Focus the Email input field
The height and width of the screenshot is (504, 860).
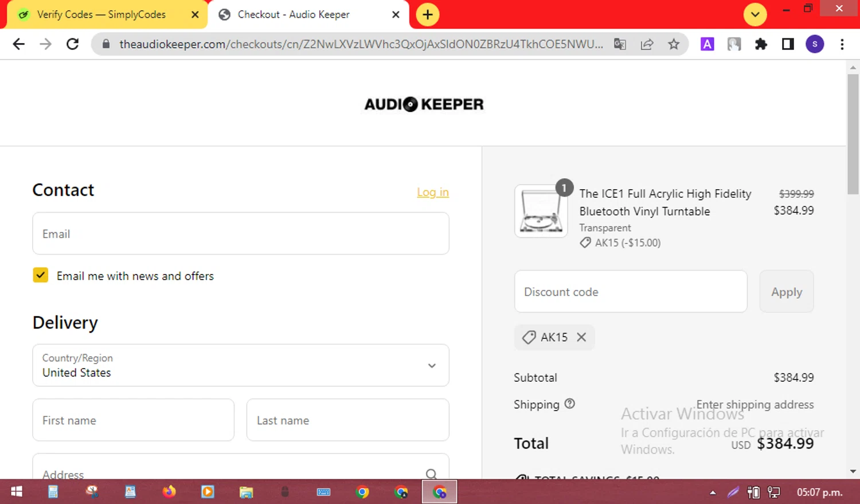coord(241,233)
